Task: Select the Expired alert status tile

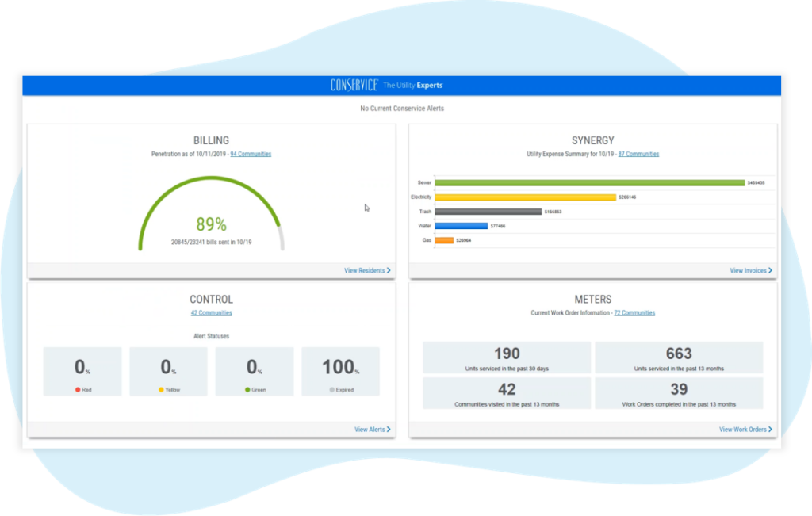Action: pyautogui.click(x=341, y=372)
